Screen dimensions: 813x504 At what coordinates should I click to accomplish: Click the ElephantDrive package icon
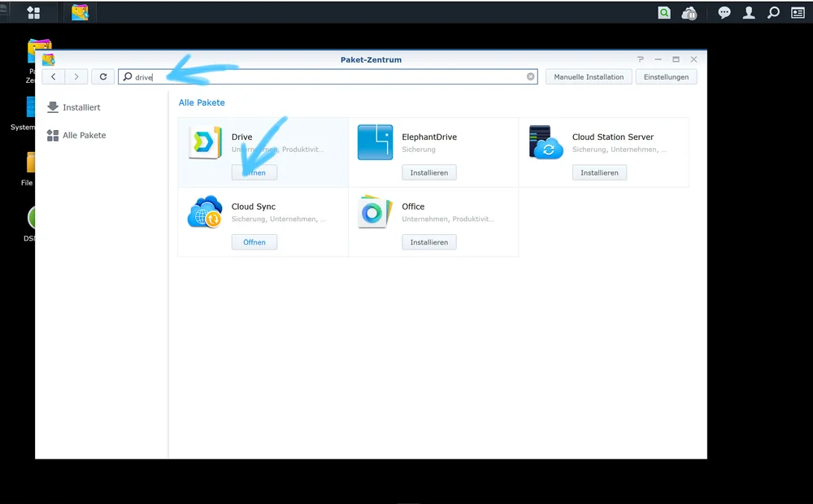pyautogui.click(x=376, y=142)
